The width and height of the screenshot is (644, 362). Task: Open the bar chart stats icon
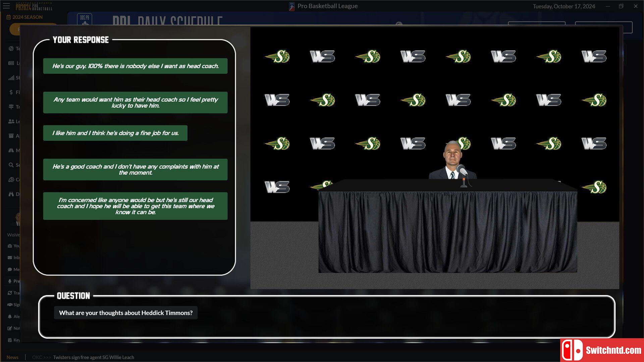[x=11, y=78]
